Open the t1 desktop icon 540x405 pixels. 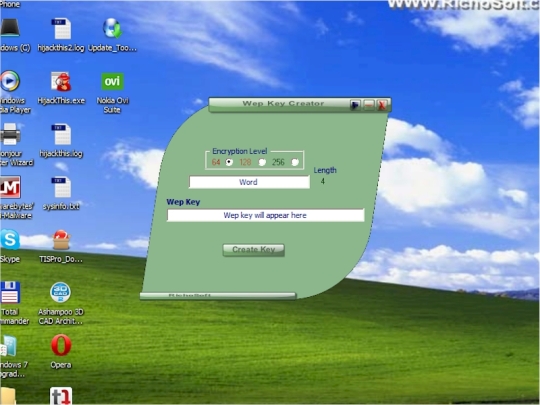(x=61, y=396)
